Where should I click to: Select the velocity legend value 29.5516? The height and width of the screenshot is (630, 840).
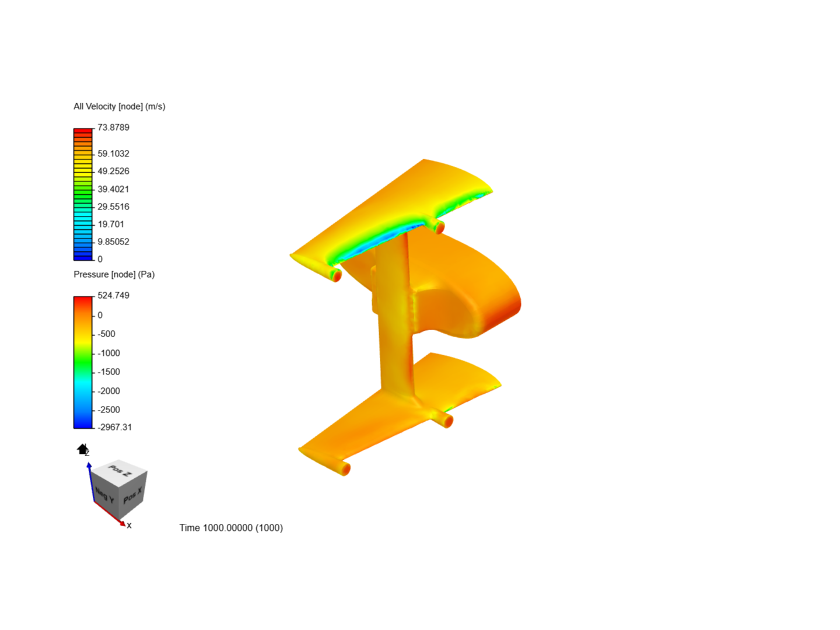(x=114, y=206)
